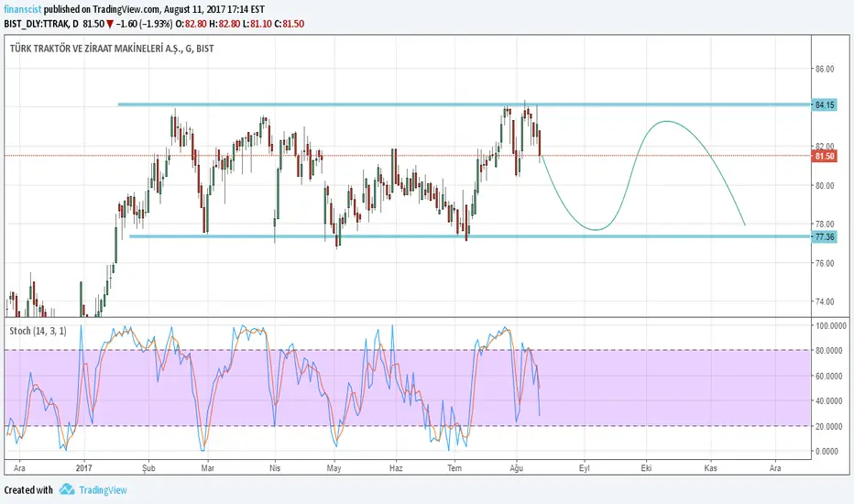Screen dimensions: 854x504
Task: Click the Eyl month axis label
Action: point(585,468)
